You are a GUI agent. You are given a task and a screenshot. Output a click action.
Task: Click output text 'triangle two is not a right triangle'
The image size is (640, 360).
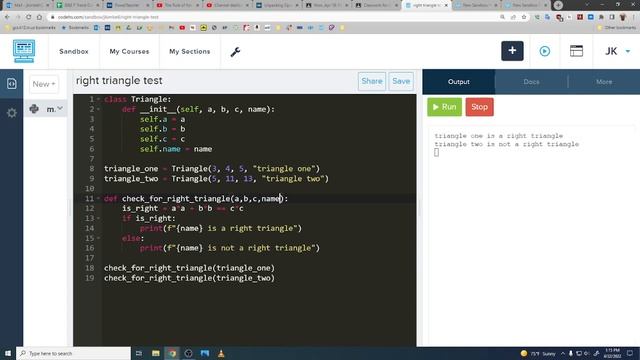[507, 144]
